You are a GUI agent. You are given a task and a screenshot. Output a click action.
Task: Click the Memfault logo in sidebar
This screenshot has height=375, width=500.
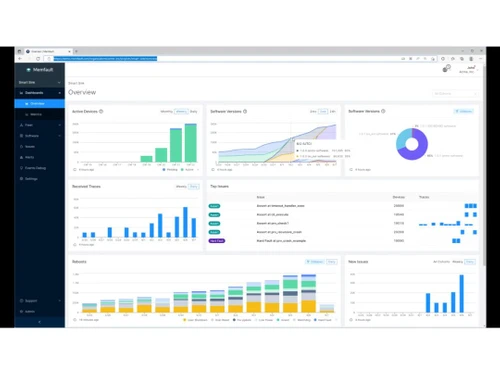[x=40, y=70]
